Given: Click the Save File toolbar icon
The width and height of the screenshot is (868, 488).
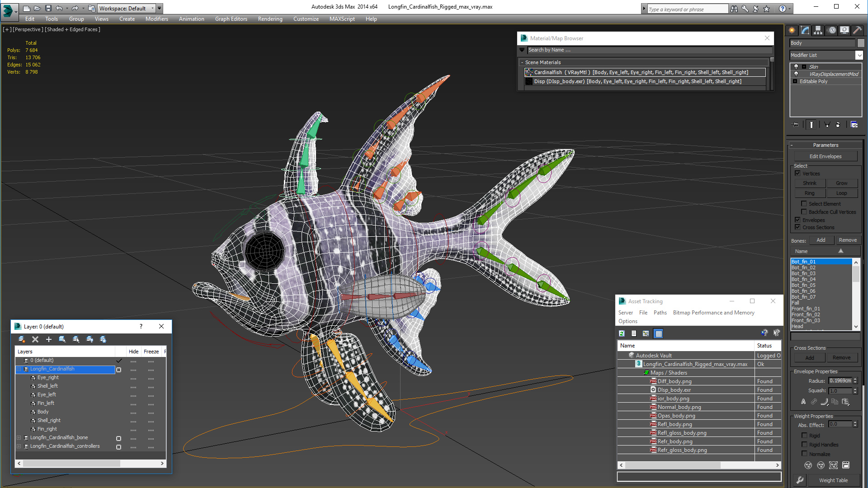Looking at the screenshot, I should click(48, 8).
